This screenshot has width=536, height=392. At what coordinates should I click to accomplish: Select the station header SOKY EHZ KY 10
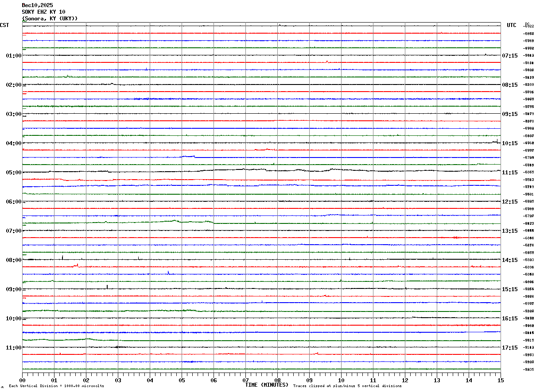43,12
